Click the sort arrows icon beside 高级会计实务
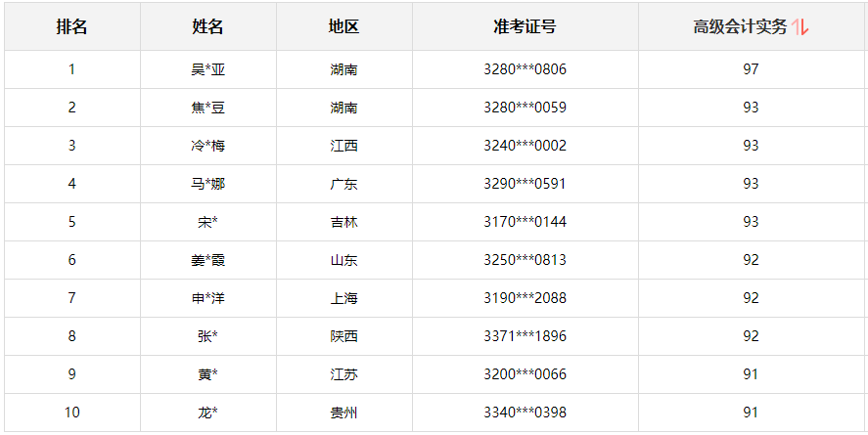868x435 pixels. coord(800,27)
